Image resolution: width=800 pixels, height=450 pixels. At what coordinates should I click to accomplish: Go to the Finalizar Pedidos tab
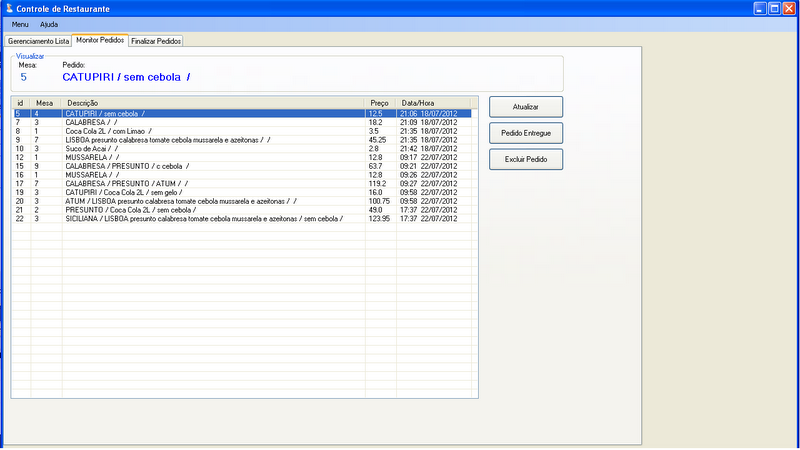coord(156,41)
